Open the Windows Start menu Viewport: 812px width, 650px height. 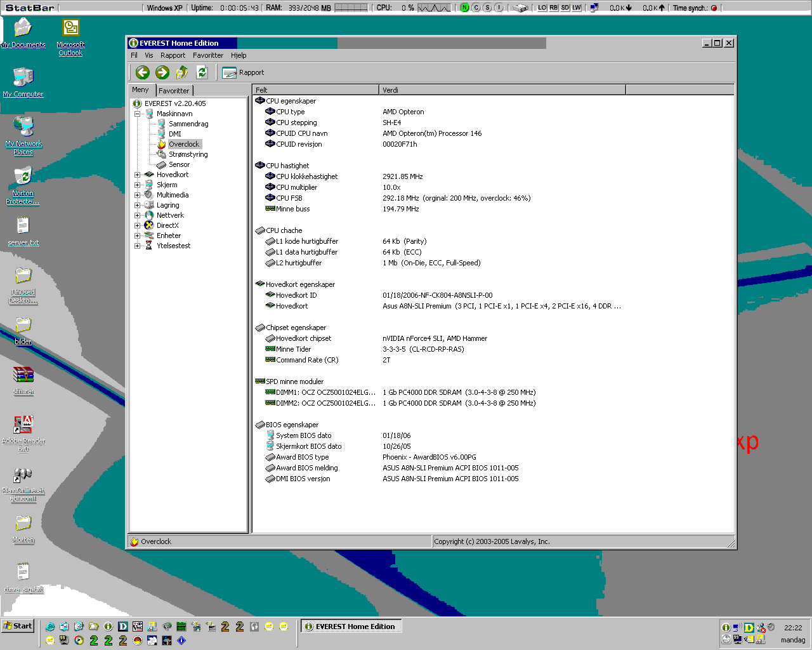point(17,626)
